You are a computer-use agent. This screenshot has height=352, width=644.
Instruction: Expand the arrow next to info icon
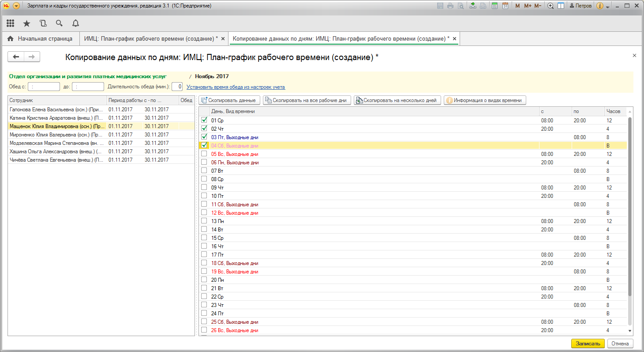(607, 7)
